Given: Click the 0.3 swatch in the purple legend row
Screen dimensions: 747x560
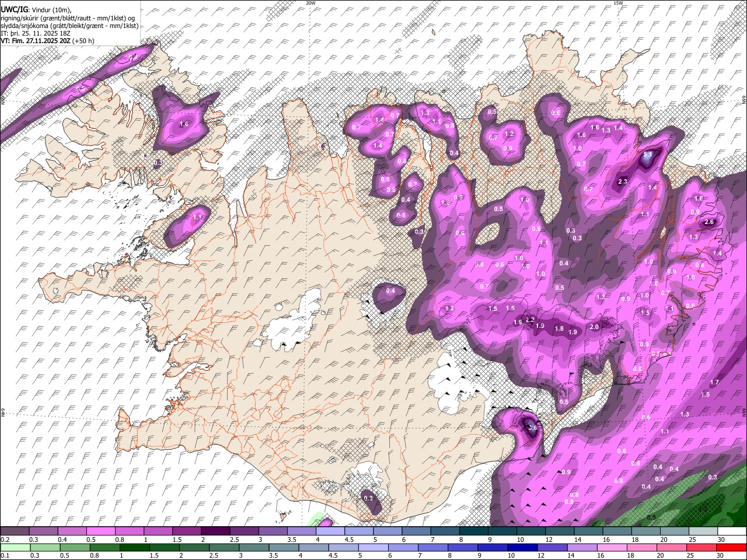Looking at the screenshot, I should point(43,531).
